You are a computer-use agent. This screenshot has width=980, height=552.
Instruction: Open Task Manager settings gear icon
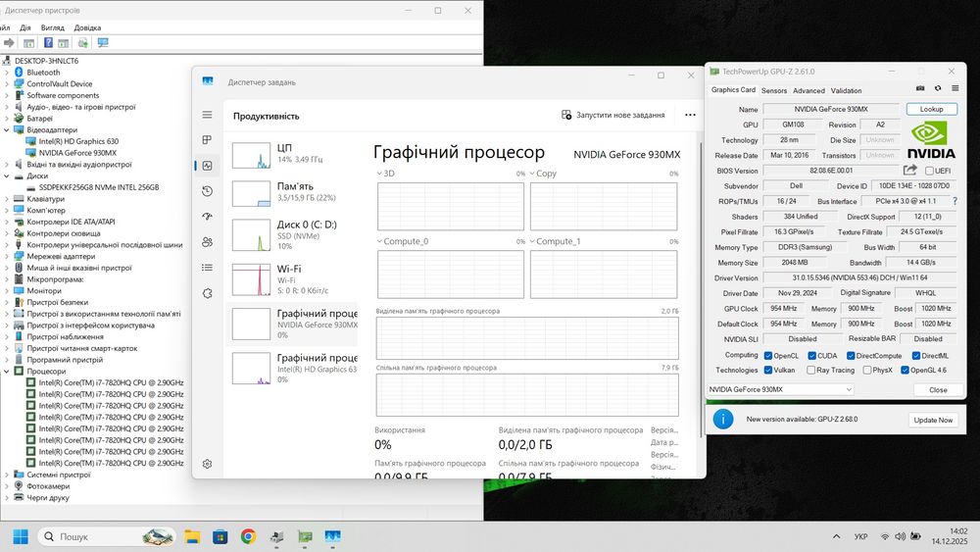(x=207, y=464)
